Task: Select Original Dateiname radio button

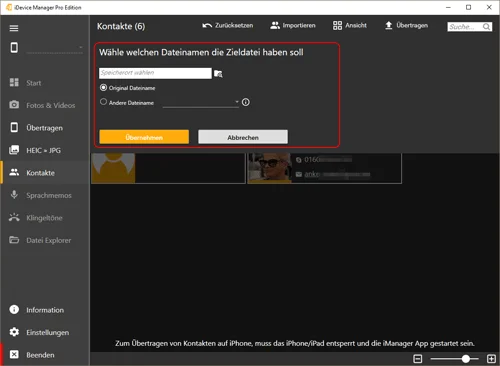Action: tap(103, 88)
